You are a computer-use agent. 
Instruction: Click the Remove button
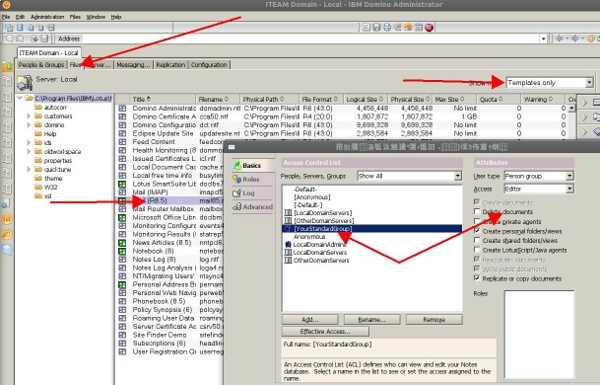(434, 320)
